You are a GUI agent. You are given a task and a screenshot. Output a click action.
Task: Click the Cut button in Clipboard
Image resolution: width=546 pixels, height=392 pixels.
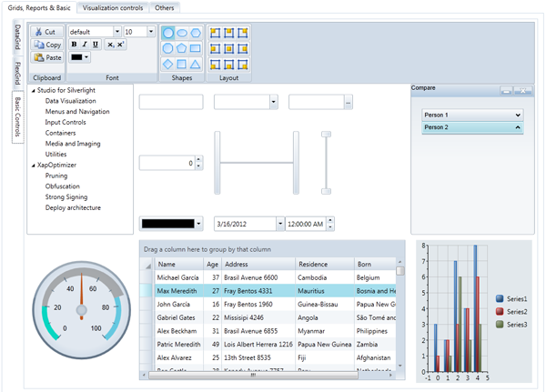pos(46,32)
